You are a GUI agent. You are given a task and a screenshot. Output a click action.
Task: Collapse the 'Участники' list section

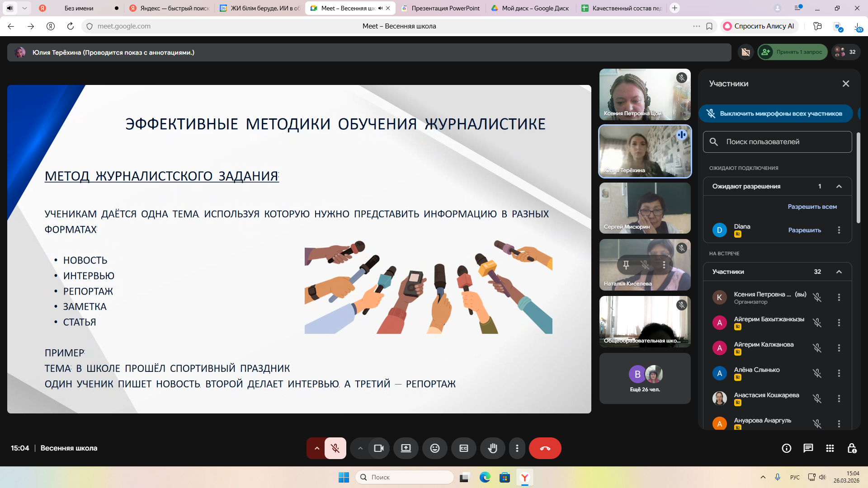[x=839, y=272]
